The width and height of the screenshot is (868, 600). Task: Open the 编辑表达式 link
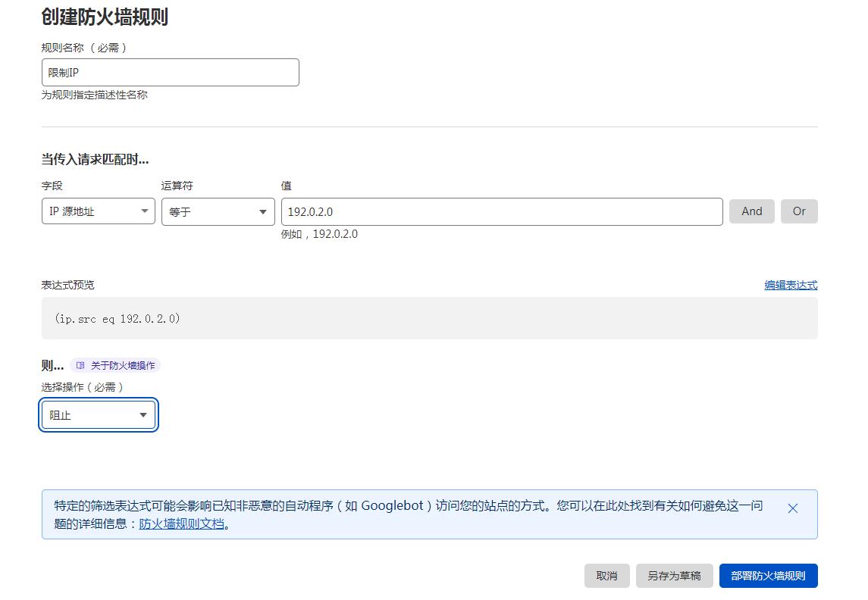[x=791, y=285]
